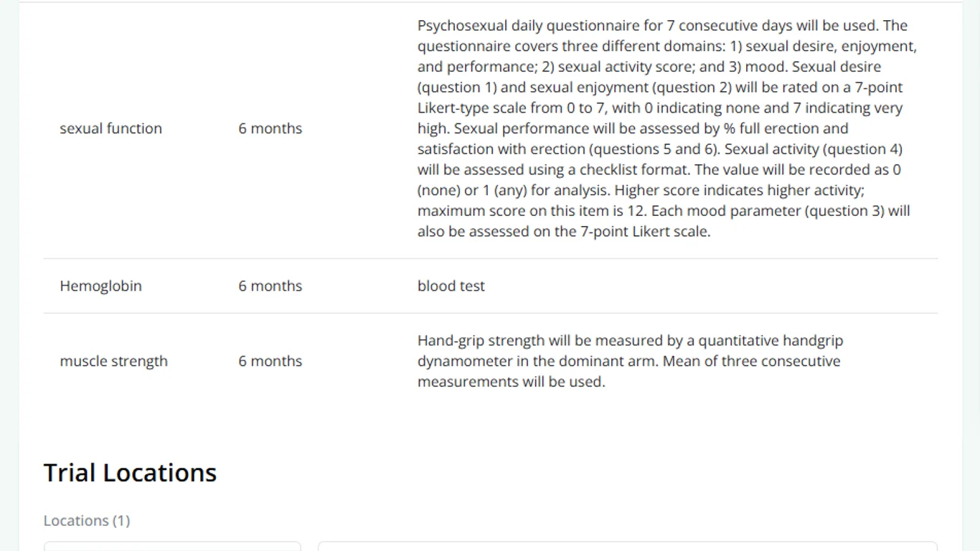Open the left location card below 'Locations (1)'
980x551 pixels.
click(172, 546)
